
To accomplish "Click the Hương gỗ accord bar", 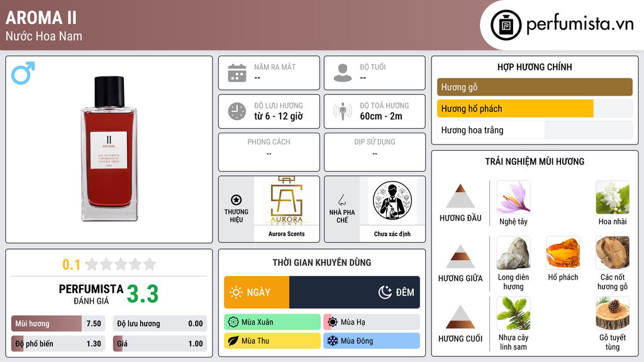I will [x=535, y=87].
